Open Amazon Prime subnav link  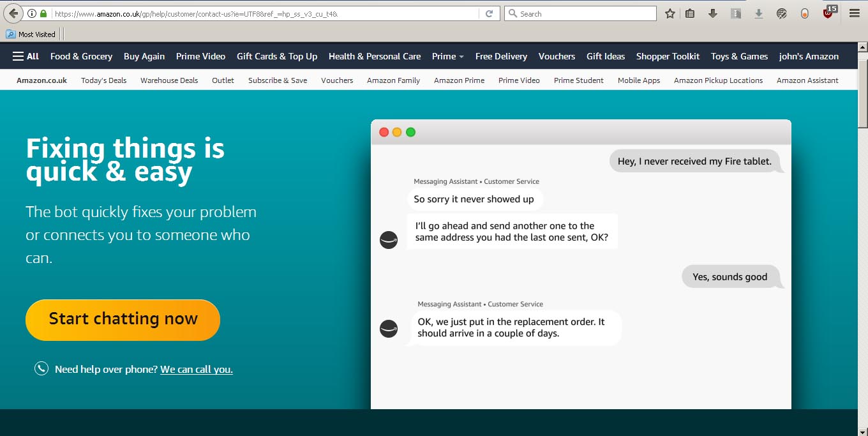tap(459, 80)
